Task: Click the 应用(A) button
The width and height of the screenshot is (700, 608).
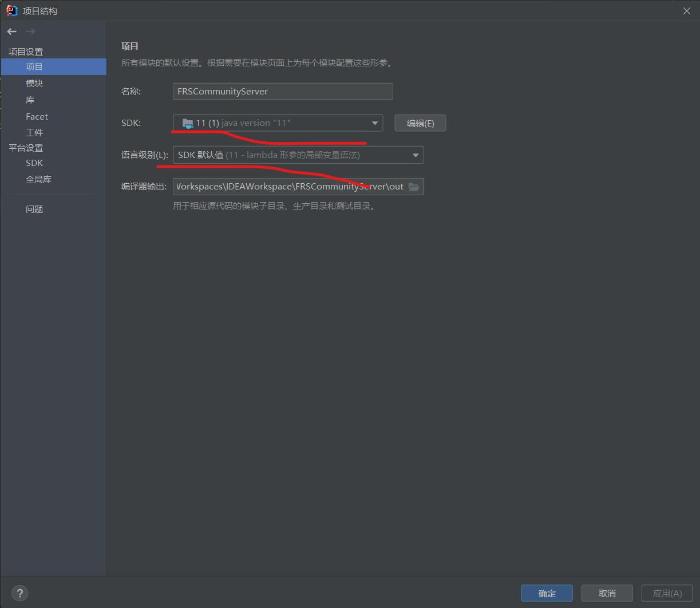Action: [x=667, y=593]
